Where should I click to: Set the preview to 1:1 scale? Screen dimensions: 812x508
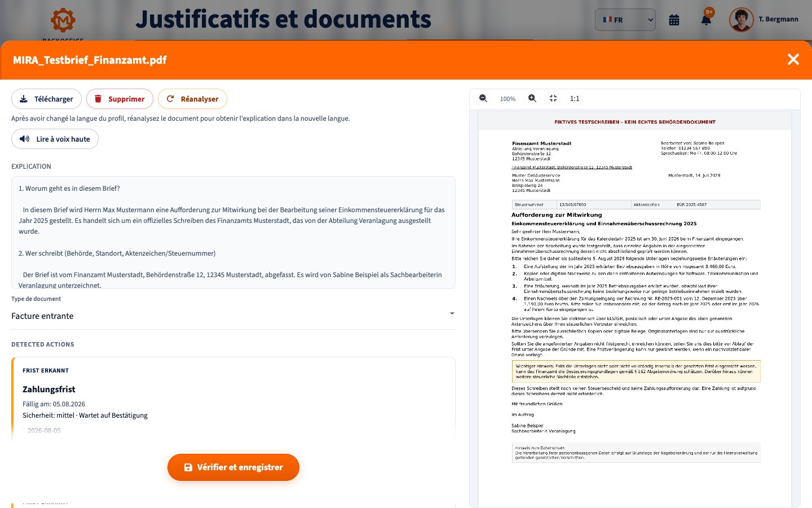point(575,98)
